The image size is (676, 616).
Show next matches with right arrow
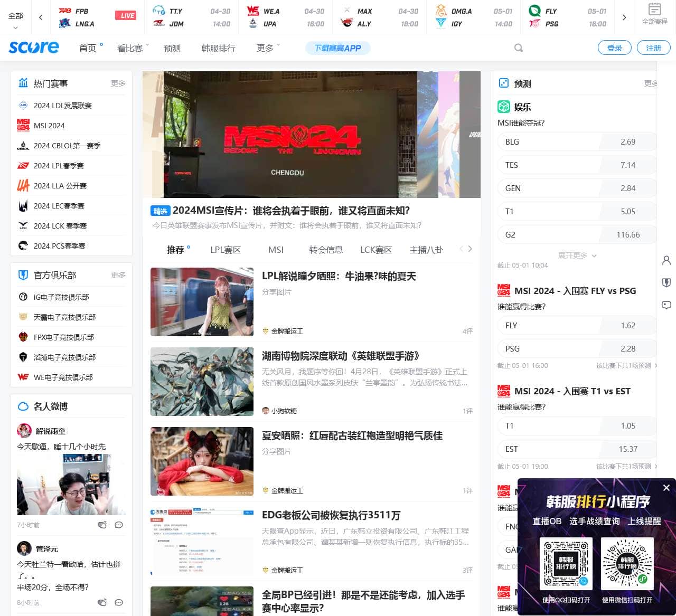624,17
